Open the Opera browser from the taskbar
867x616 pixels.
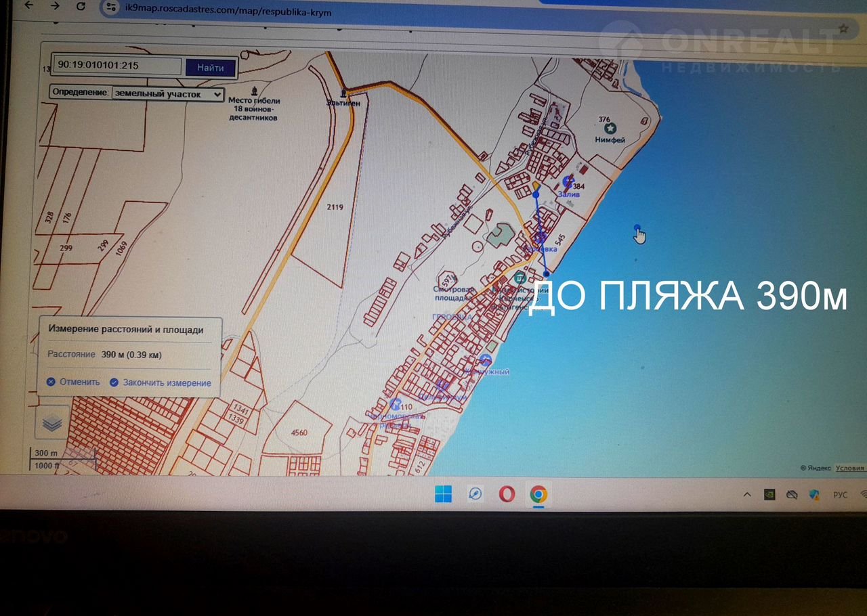click(507, 494)
